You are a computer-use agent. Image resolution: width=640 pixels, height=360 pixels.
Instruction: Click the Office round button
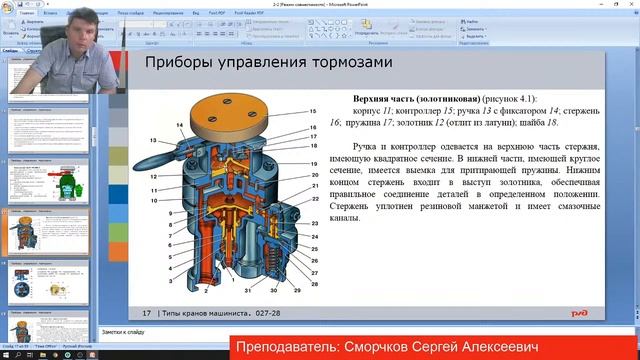(7, 7)
